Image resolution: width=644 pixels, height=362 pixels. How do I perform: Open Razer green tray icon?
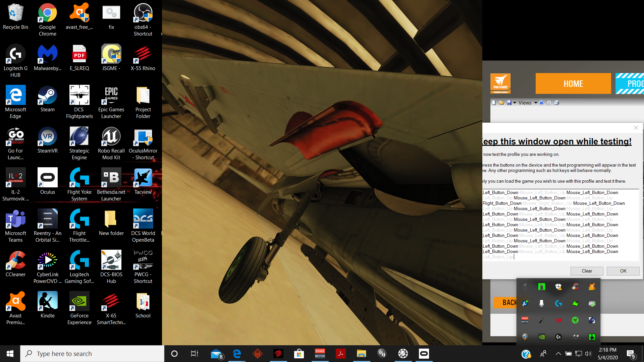[x=575, y=320]
